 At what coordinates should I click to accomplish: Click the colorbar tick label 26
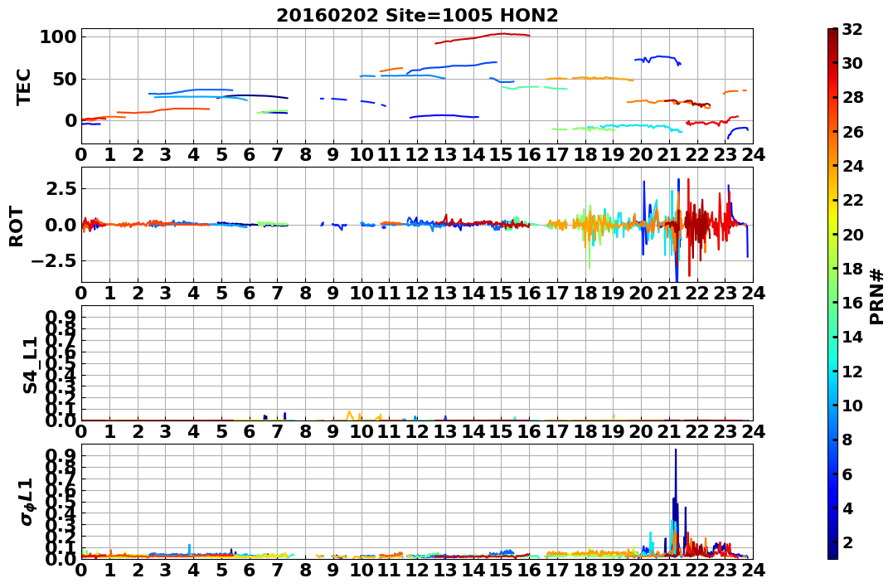852,132
